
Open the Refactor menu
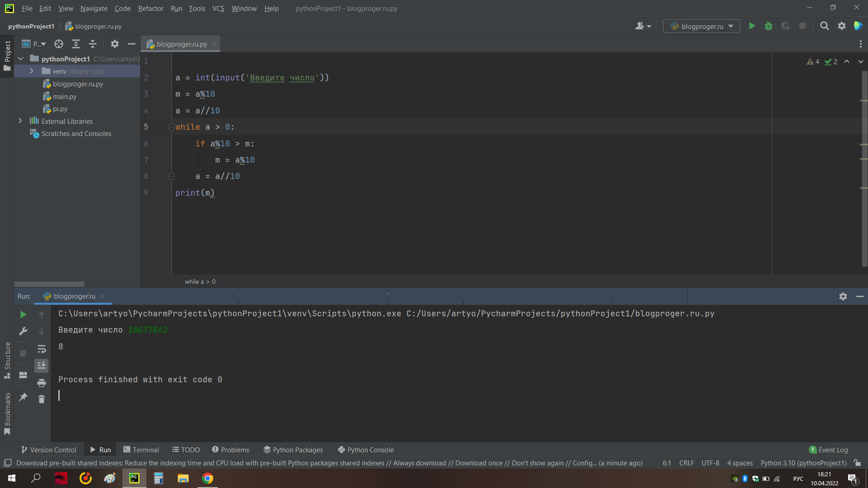(x=151, y=9)
